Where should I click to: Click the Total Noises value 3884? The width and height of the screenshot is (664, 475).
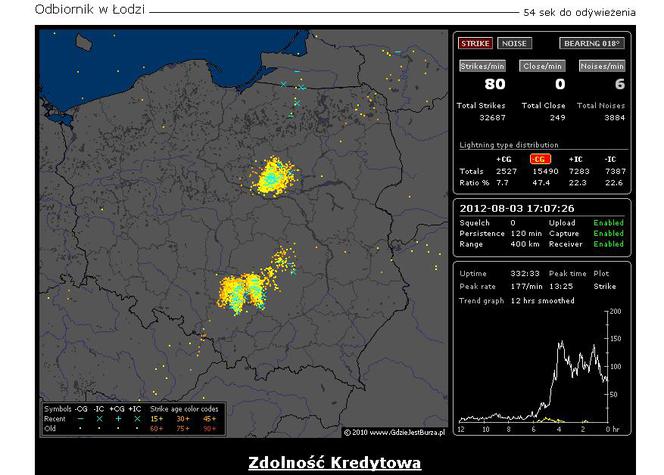coord(614,118)
